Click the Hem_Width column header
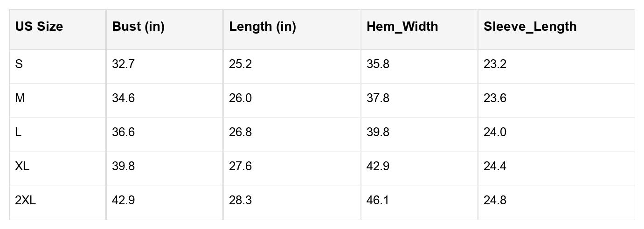644x229 pixels. click(402, 27)
